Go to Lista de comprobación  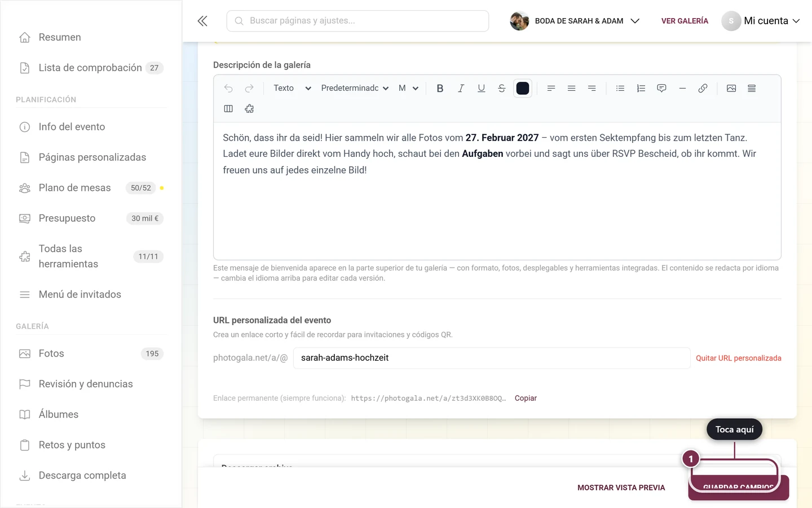(x=91, y=68)
